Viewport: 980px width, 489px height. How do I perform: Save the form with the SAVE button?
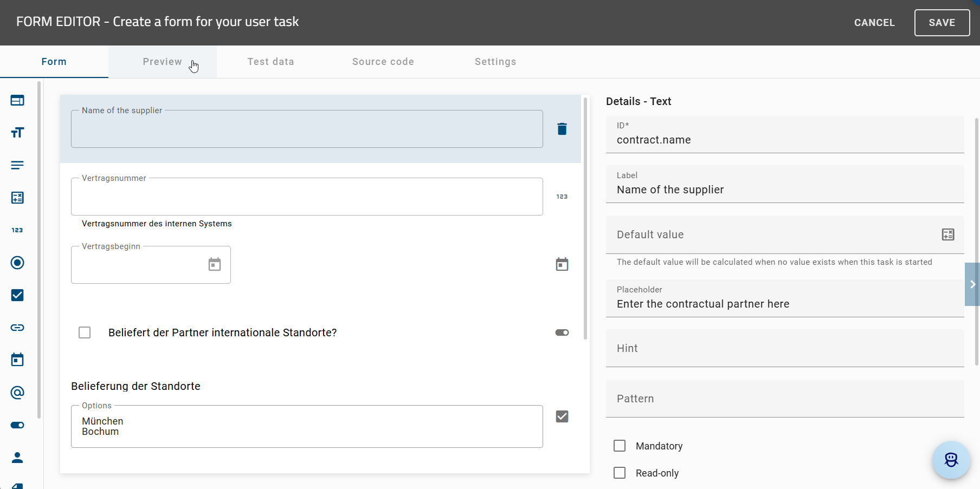point(942,22)
